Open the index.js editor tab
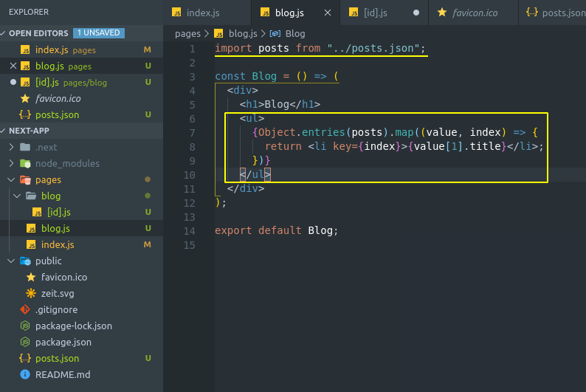 click(x=207, y=13)
